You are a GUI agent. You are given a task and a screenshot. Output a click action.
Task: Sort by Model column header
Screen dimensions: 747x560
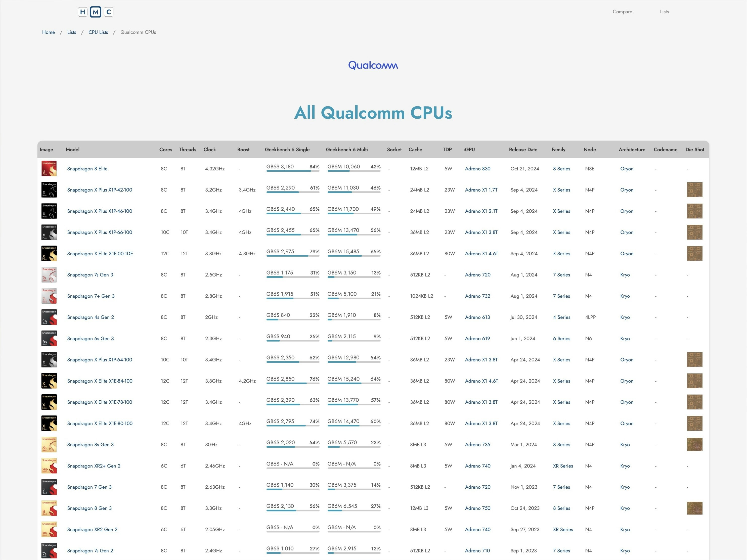73,150
